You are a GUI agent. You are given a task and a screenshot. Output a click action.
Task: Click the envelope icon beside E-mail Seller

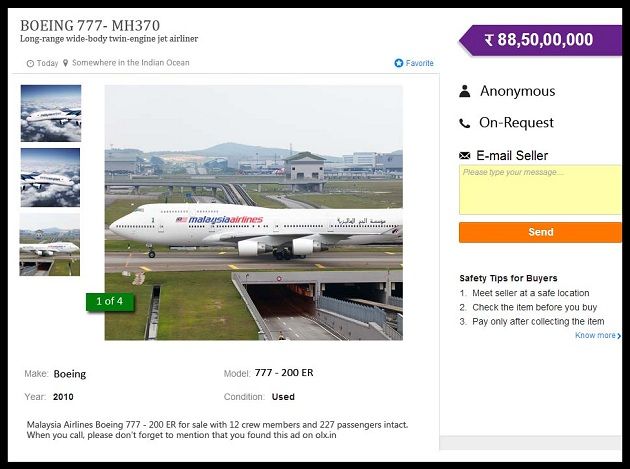click(464, 156)
